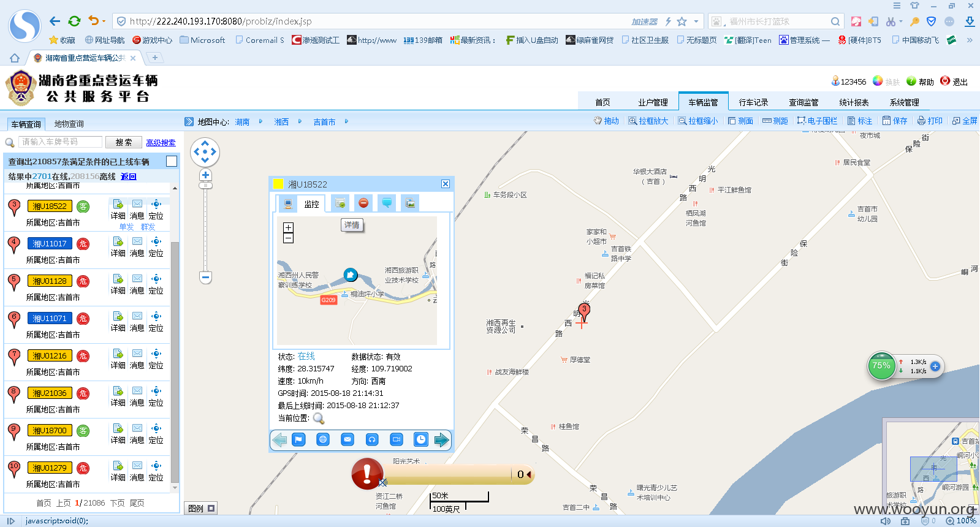Click the minus on main map zoom
This screenshot has height=527, width=980.
point(206,278)
